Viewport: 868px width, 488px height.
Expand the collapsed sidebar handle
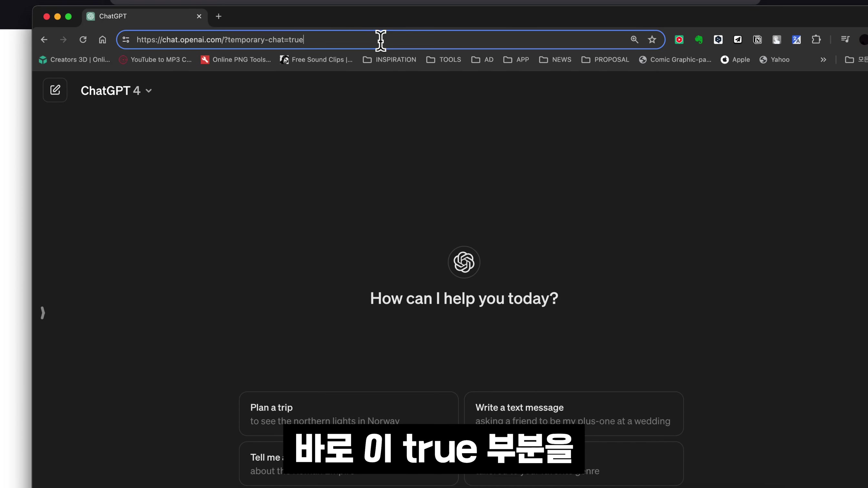[43, 313]
